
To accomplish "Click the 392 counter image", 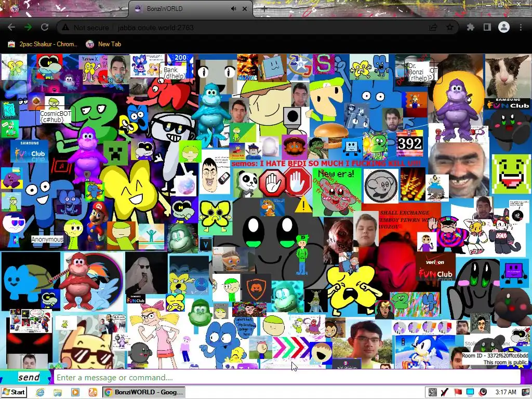I will point(409,144).
